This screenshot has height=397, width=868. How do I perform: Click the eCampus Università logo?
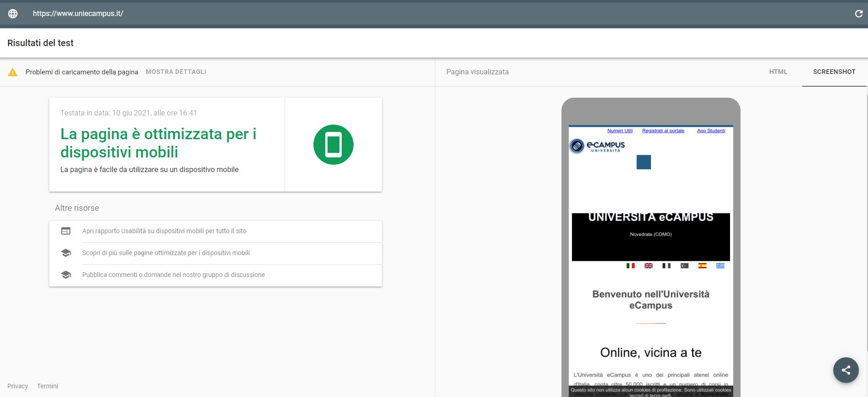[598, 146]
